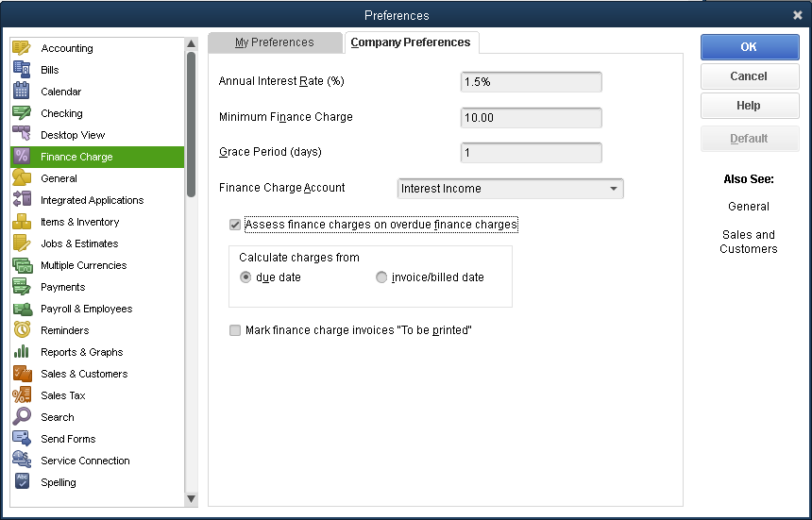Click the Finance Charge percent icon
Image resolution: width=812 pixels, height=520 pixels.
coord(22,157)
